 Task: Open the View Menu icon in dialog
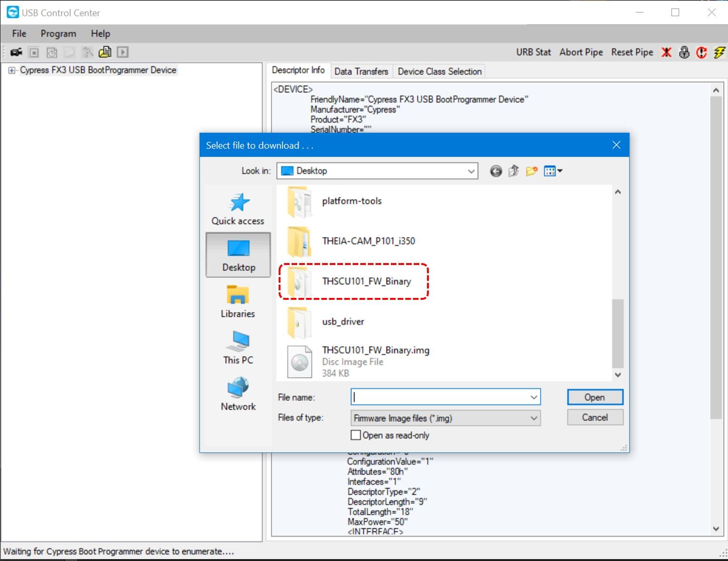coord(553,171)
